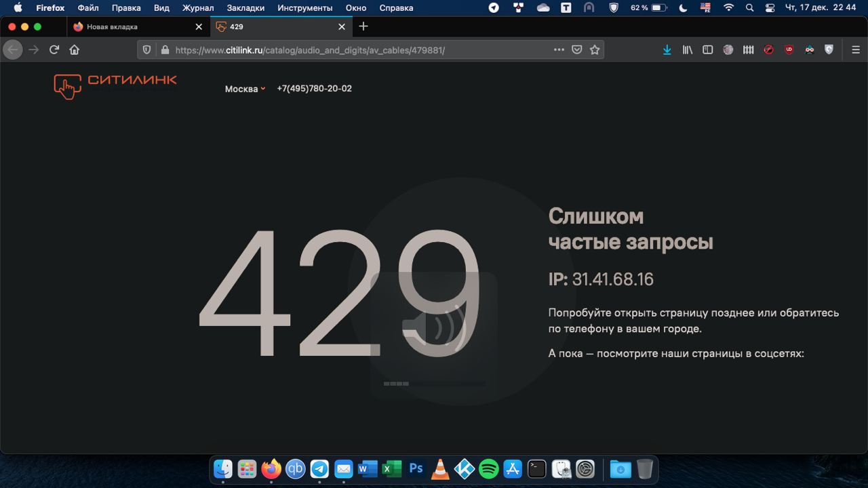This screenshot has width=868, height=488.
Task: Open Photoshop from the Dock
Action: pos(416,468)
